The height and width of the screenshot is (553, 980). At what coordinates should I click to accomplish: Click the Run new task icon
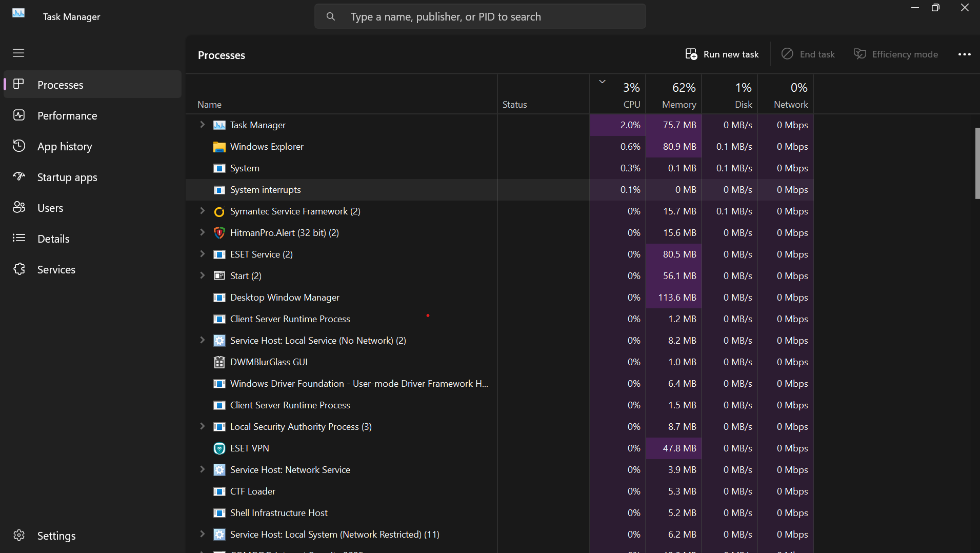[691, 54]
